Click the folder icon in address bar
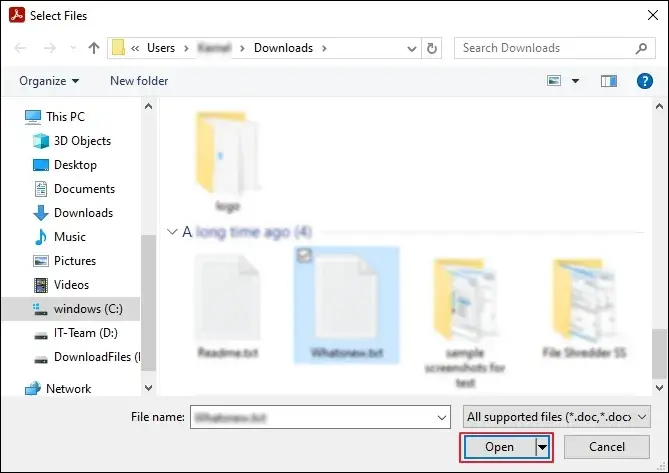 click(118, 48)
